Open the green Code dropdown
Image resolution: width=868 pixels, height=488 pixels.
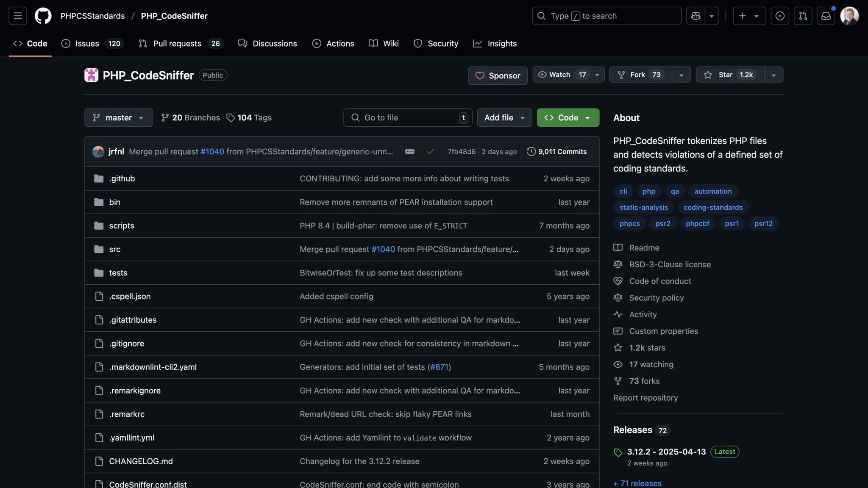pyautogui.click(x=568, y=117)
